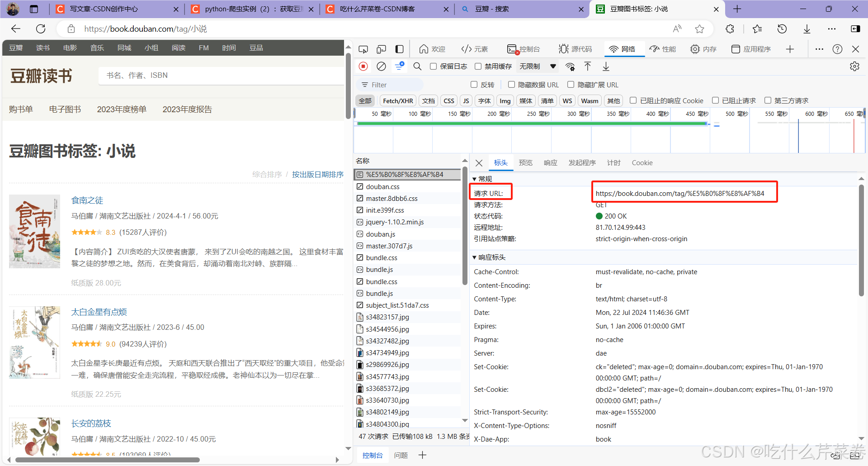Open 太白金星有点烦 book link

pyautogui.click(x=99, y=312)
